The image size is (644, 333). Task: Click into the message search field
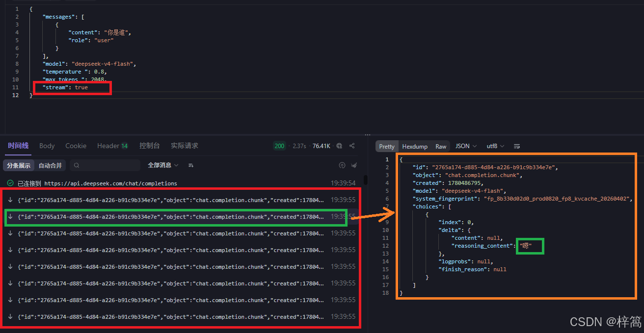pos(105,165)
